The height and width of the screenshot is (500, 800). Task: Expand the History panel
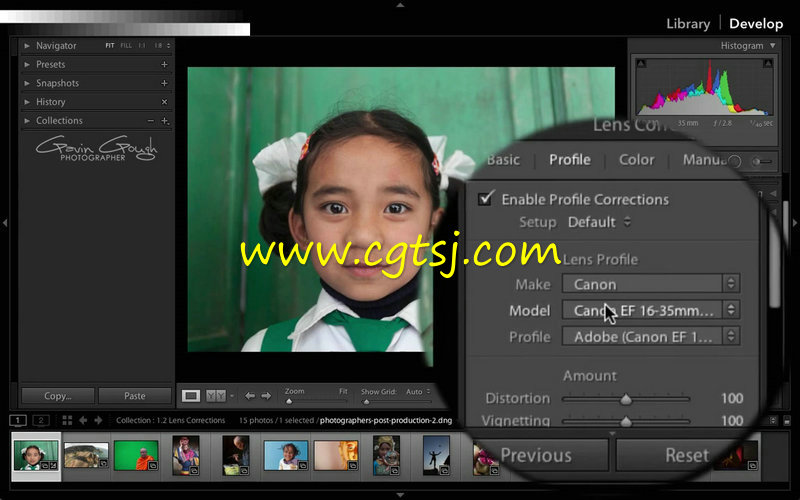pyautogui.click(x=27, y=102)
